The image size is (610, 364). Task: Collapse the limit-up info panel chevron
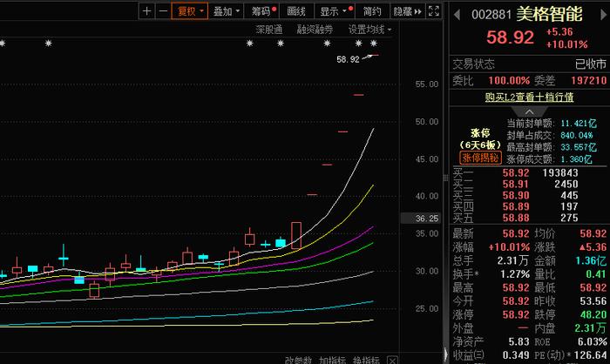(529, 112)
